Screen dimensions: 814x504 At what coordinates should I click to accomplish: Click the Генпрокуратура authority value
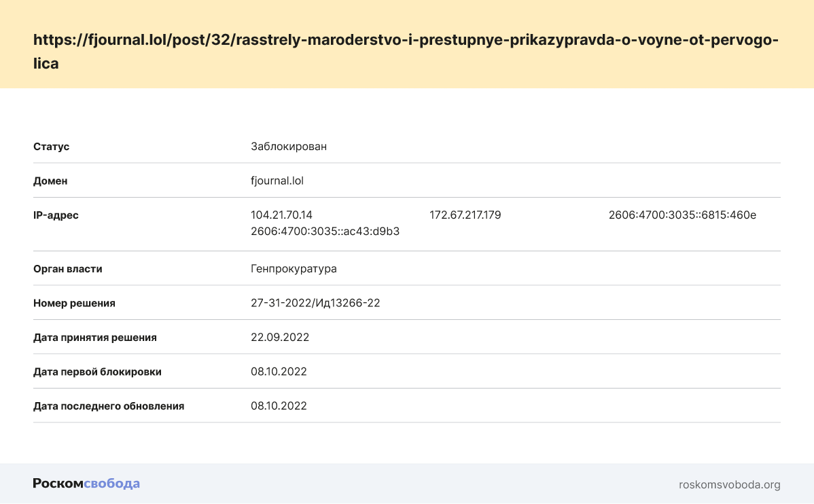[x=294, y=268]
